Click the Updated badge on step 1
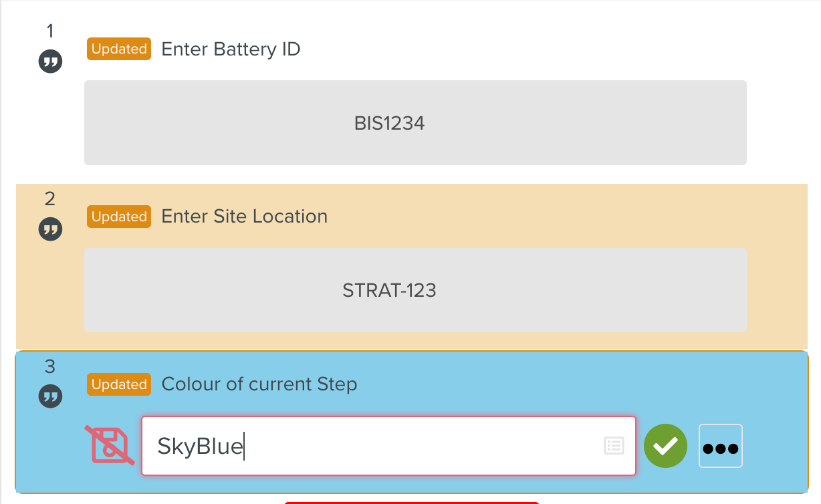 point(119,49)
